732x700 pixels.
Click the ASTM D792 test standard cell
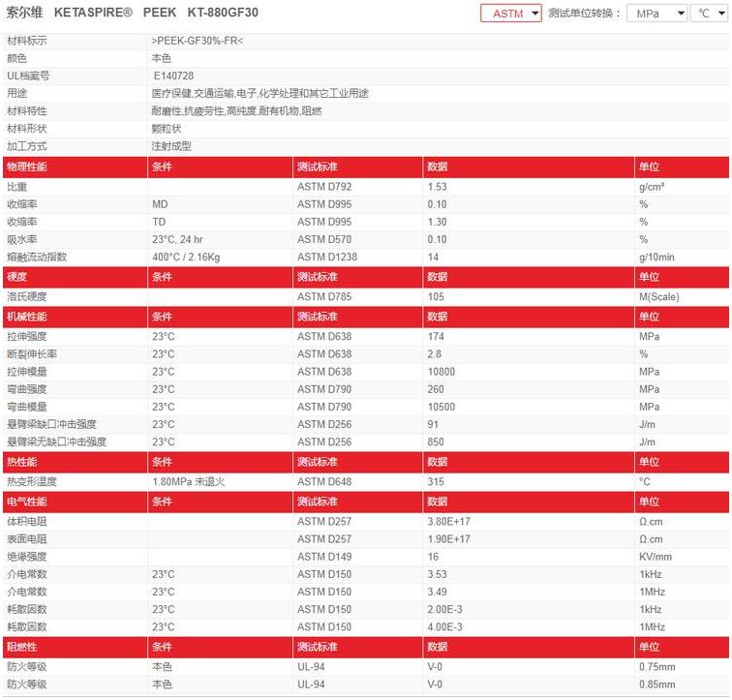click(324, 186)
